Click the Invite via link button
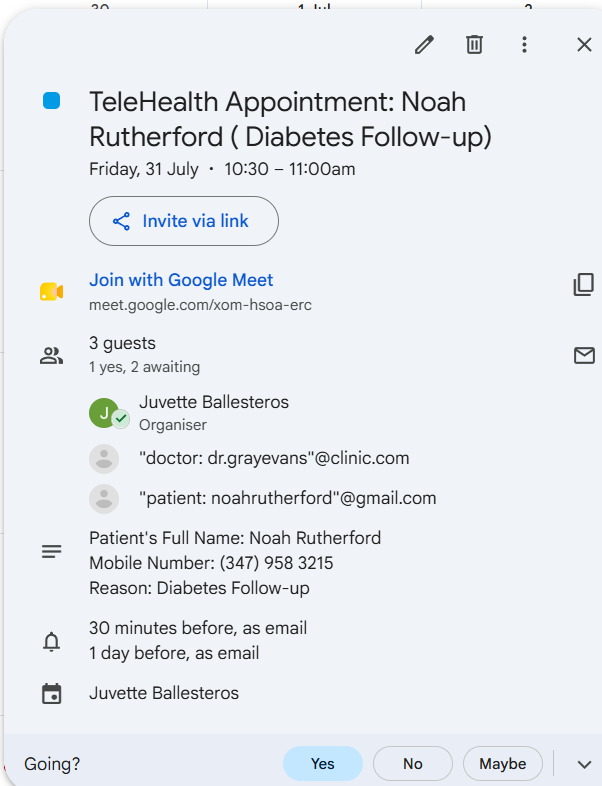Image resolution: width=602 pixels, height=786 pixels. pyautogui.click(x=183, y=221)
